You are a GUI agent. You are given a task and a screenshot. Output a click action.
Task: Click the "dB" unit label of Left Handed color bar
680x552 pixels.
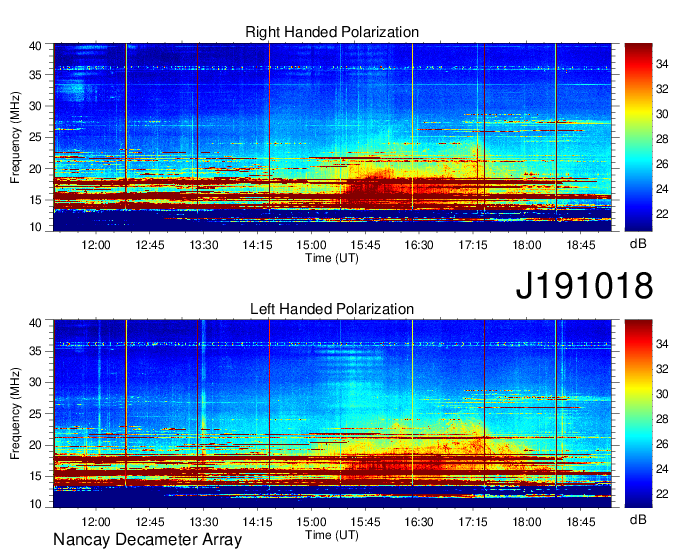(x=638, y=519)
